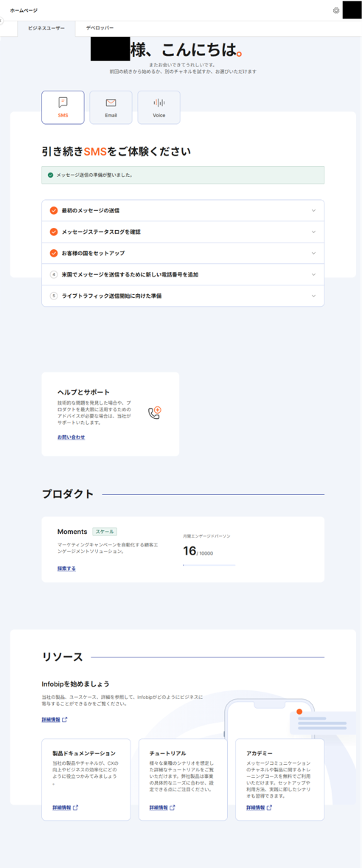Click the 最初のメッセージの送信 orange check icon
Viewport: 362px width, 868px height.
54,210
